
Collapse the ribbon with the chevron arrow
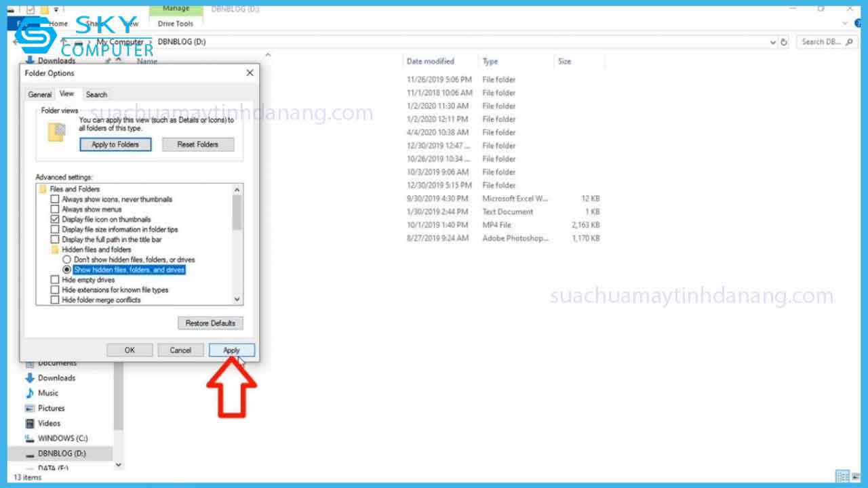(844, 22)
